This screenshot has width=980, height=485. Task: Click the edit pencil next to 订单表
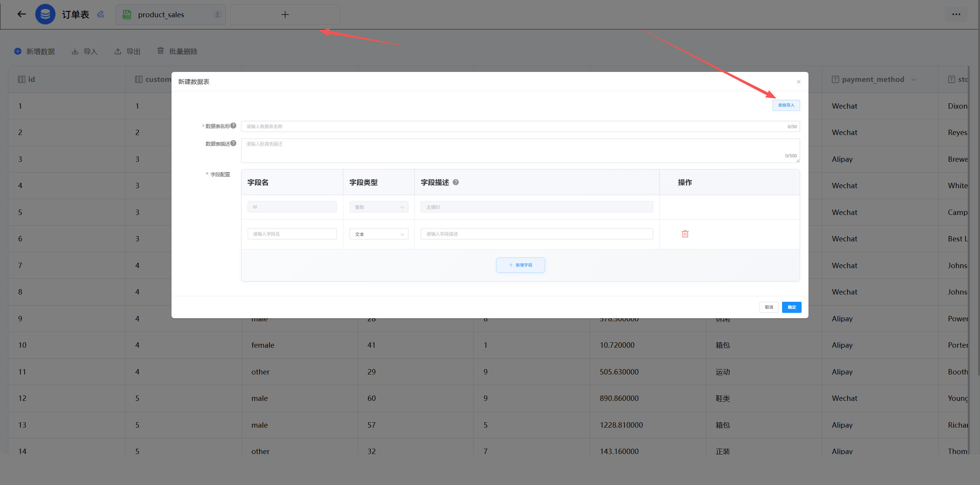101,14
